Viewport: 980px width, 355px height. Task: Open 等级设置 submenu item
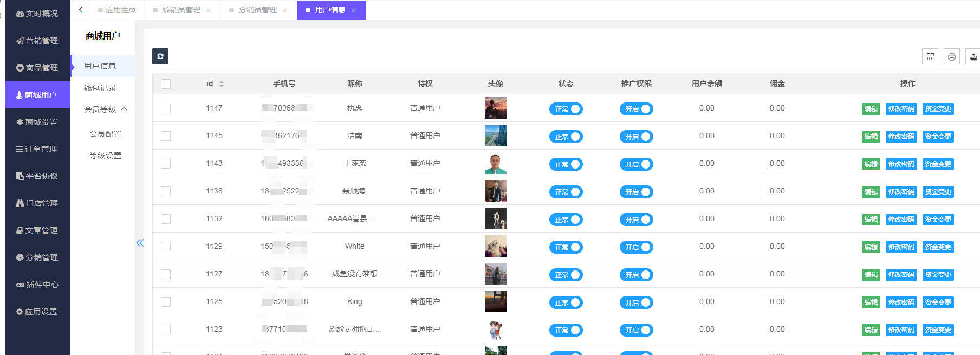(x=105, y=156)
